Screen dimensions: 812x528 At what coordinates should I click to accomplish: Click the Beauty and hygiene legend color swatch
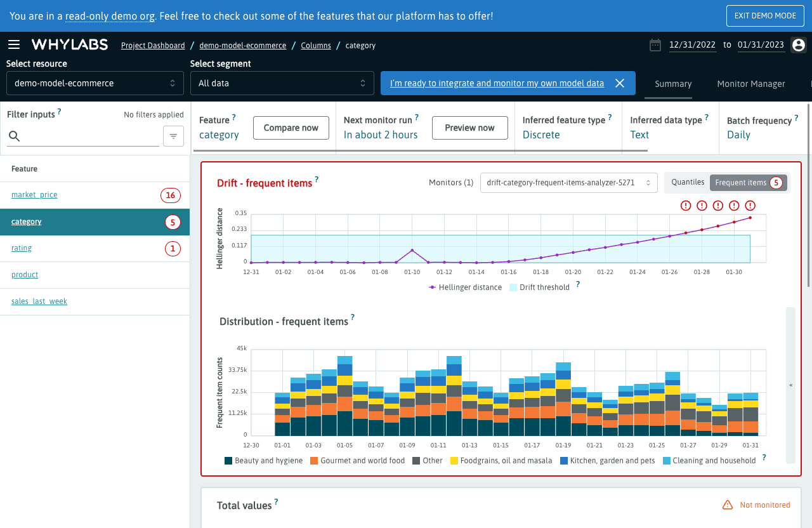[x=228, y=460]
